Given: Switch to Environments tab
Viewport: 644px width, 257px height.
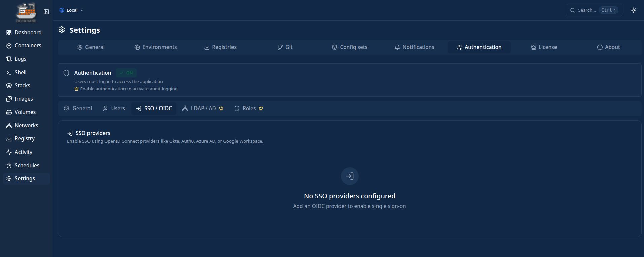Looking at the screenshot, I should tap(155, 47).
